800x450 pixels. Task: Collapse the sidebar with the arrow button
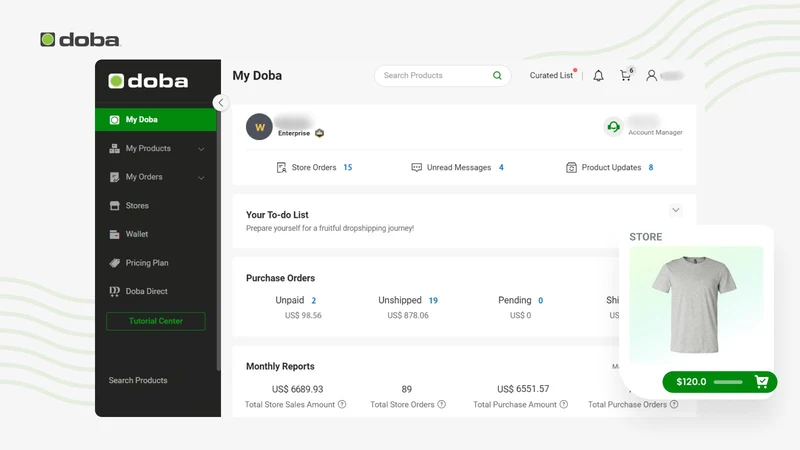220,103
